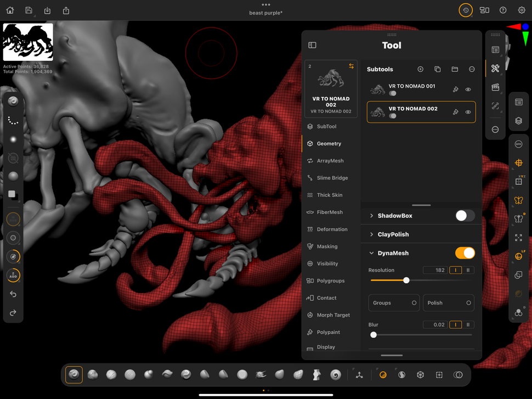Open the Polypaint section in the Tool panel

329,332
